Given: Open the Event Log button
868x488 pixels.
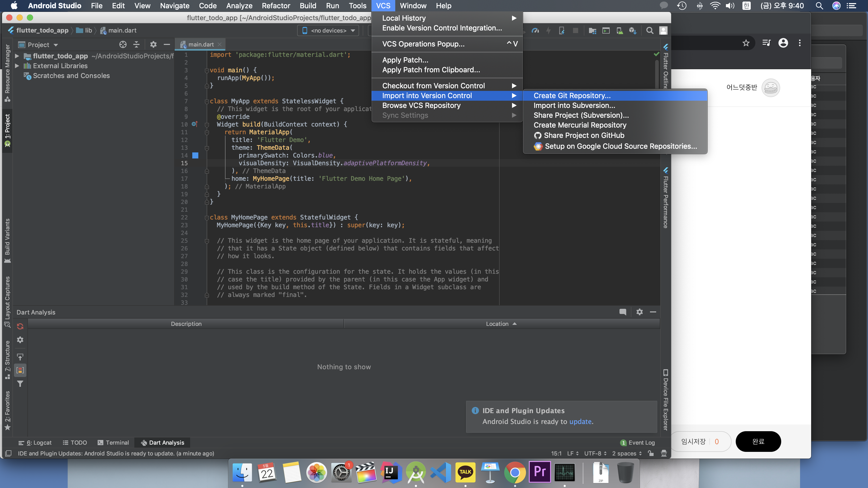Looking at the screenshot, I should pyautogui.click(x=638, y=443).
